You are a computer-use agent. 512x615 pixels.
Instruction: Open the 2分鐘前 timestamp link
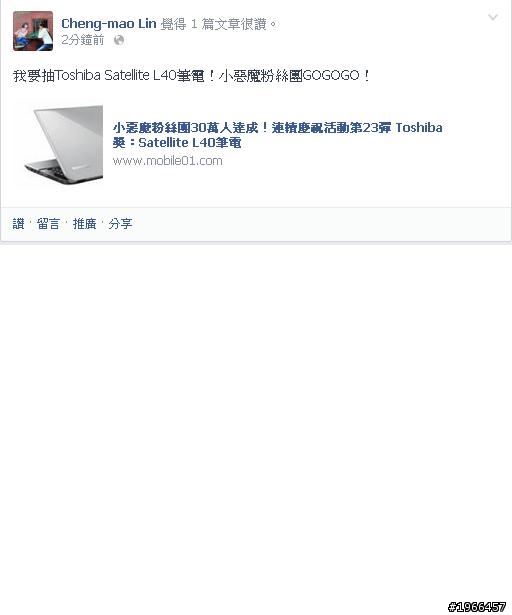click(83, 40)
